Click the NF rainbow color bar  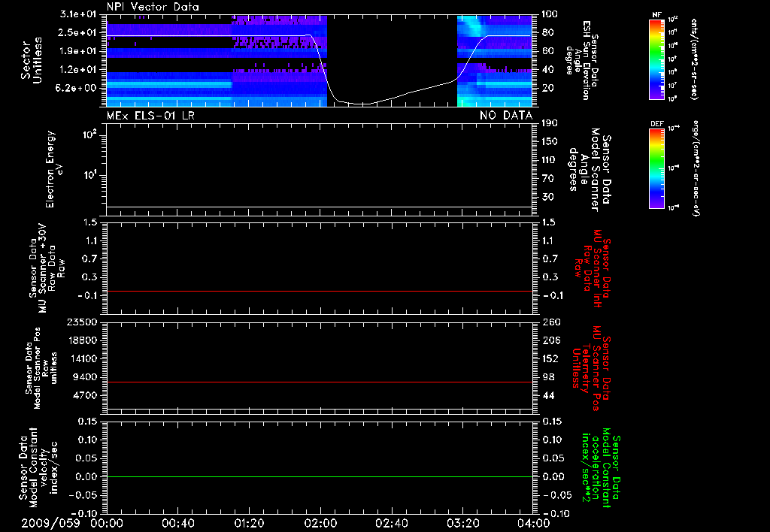point(656,59)
